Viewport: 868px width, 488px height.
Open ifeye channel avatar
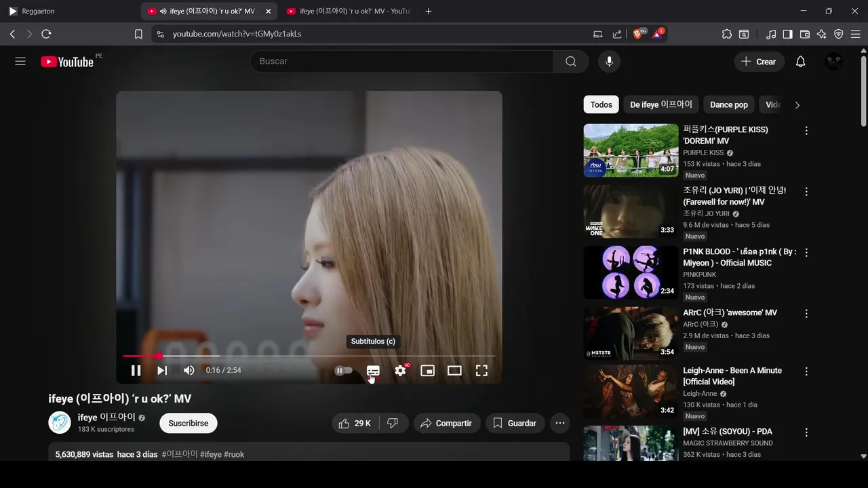tap(60, 423)
